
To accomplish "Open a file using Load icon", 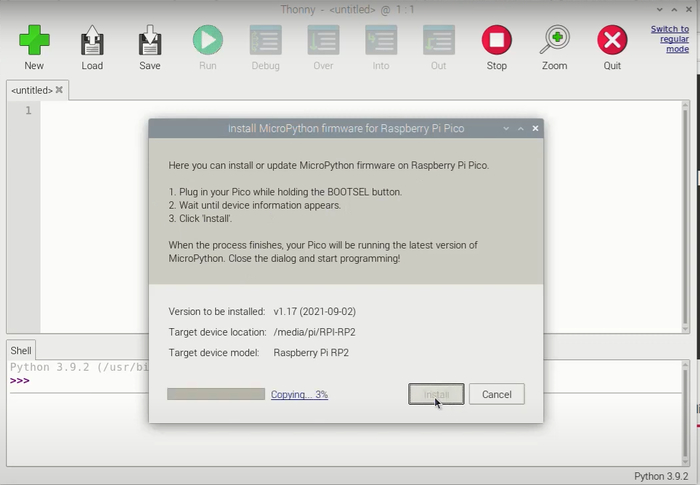I will pyautogui.click(x=92, y=47).
